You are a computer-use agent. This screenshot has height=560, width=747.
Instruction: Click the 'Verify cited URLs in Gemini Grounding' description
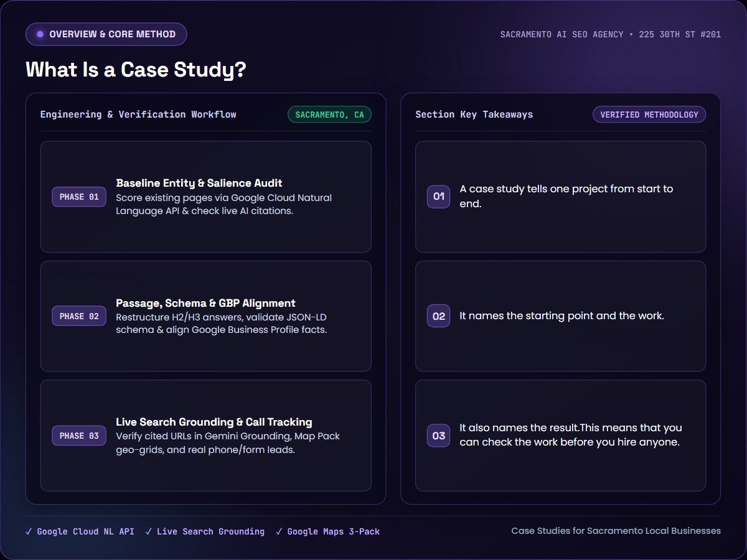[228, 443]
